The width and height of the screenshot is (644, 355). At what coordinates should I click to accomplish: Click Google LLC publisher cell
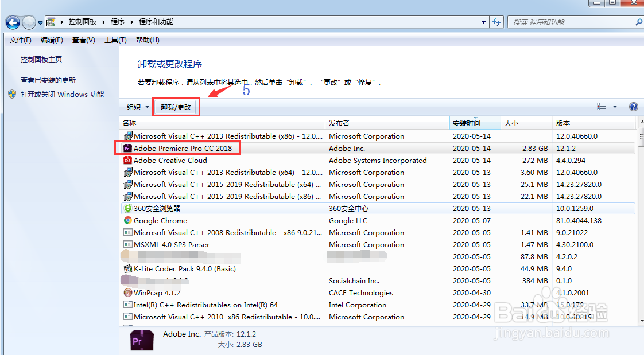point(348,221)
